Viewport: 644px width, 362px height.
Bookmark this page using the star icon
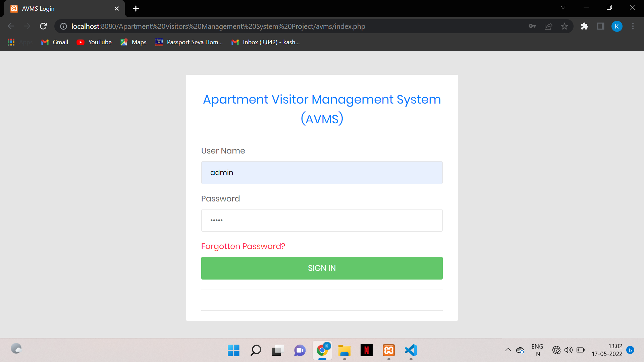pyautogui.click(x=565, y=26)
